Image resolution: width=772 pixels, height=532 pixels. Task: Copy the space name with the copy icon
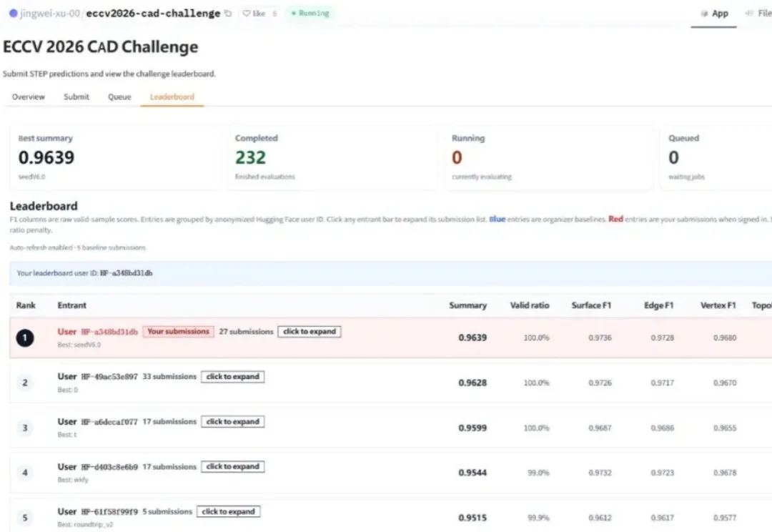pos(228,14)
